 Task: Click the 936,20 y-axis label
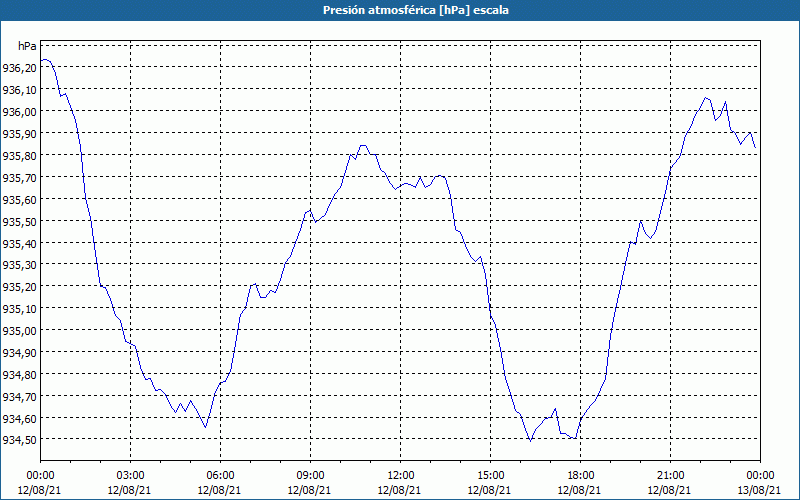(19, 67)
